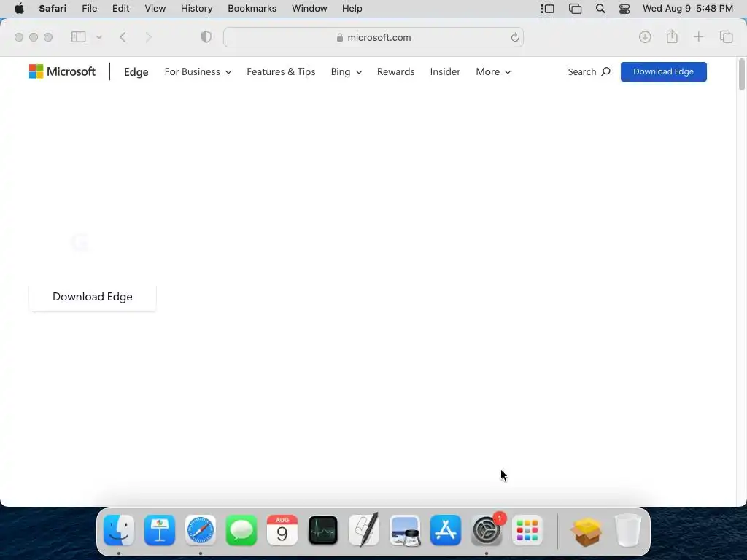Open Stage Manager menu bar icon
The width and height of the screenshot is (747, 560).
point(547,9)
